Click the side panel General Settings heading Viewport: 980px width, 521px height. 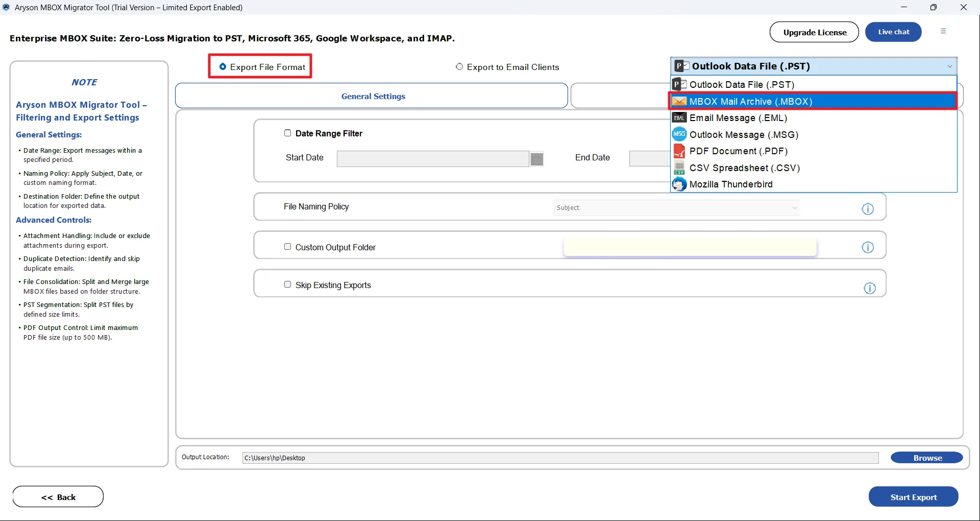click(49, 134)
